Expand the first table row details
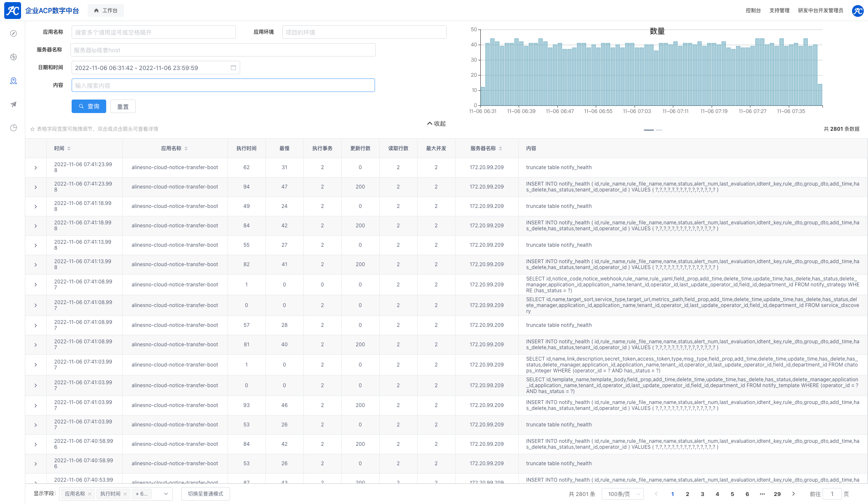868x504 pixels. tap(36, 168)
